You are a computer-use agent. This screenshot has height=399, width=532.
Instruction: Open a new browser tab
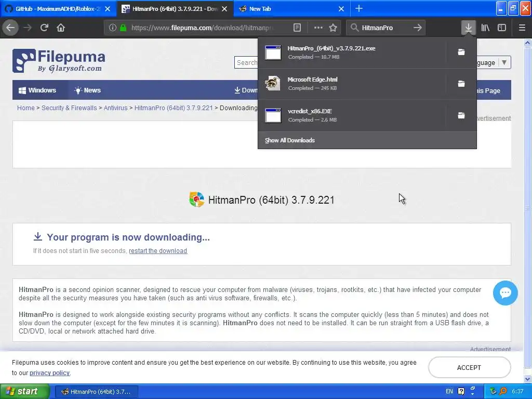359,8
